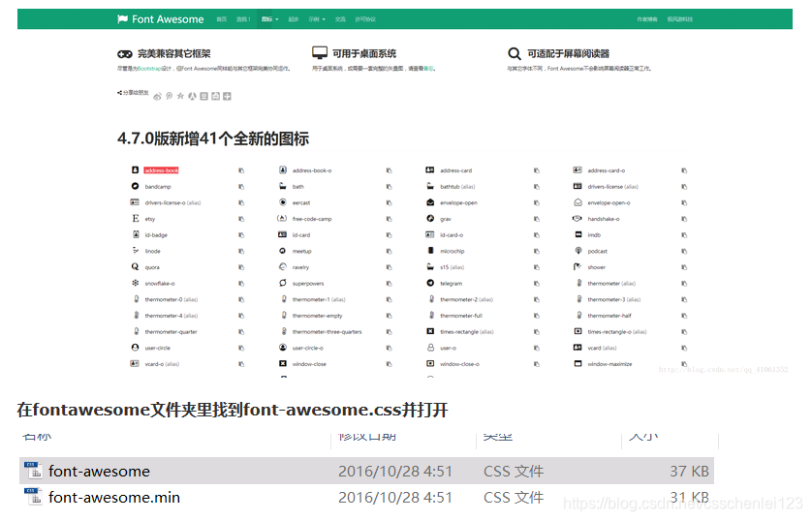This screenshot has width=812, height=521.
Task: Click 'CSS 文件' type in font-awesome row
Action: pyautogui.click(x=514, y=471)
